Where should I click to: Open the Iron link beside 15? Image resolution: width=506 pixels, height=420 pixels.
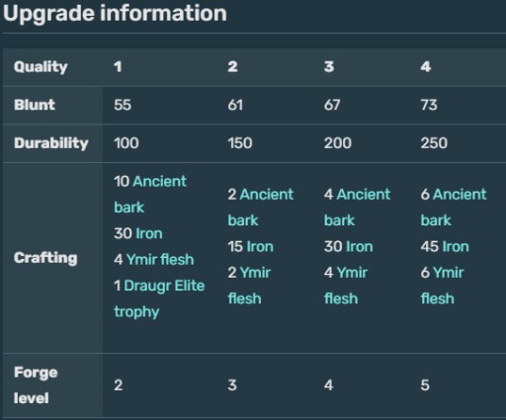(x=260, y=247)
